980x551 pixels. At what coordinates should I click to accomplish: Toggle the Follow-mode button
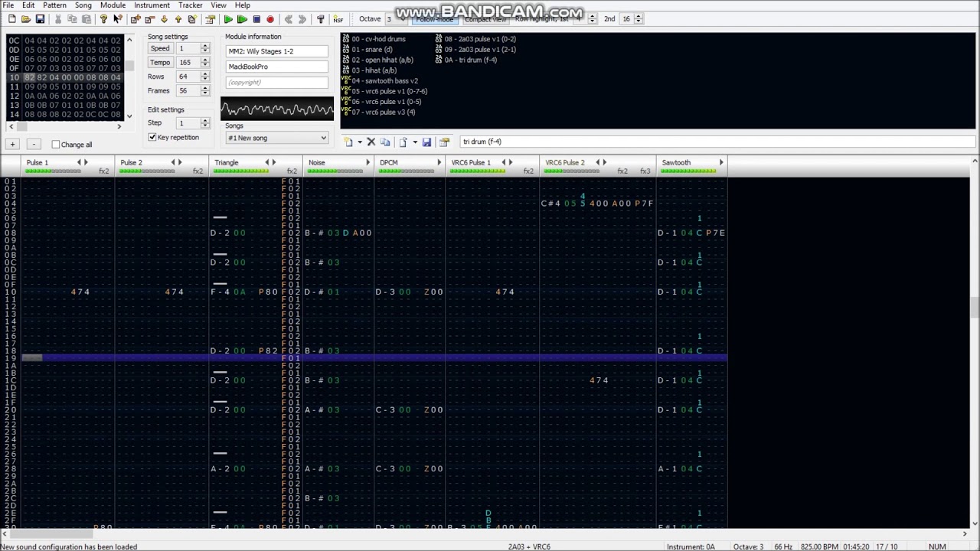click(x=435, y=19)
